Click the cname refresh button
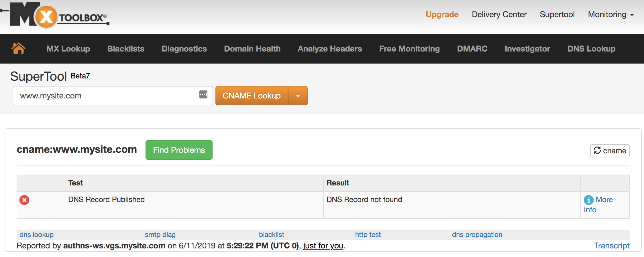 point(610,151)
